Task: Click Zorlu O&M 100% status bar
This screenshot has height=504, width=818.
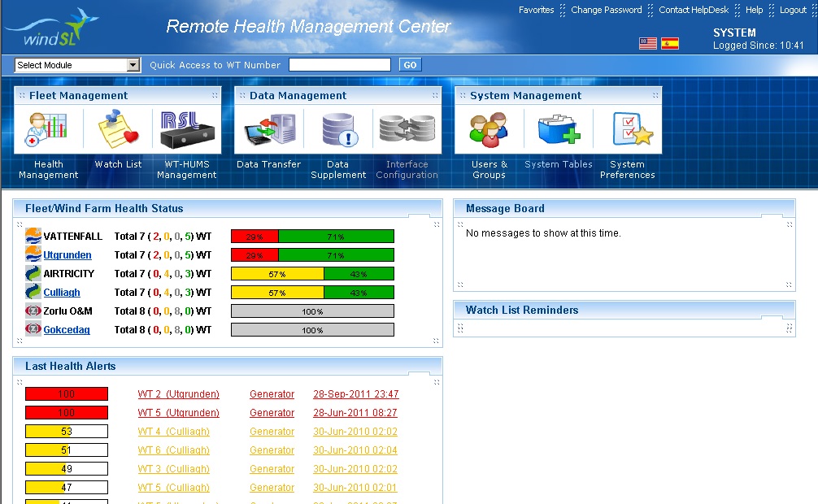Action: point(312,311)
